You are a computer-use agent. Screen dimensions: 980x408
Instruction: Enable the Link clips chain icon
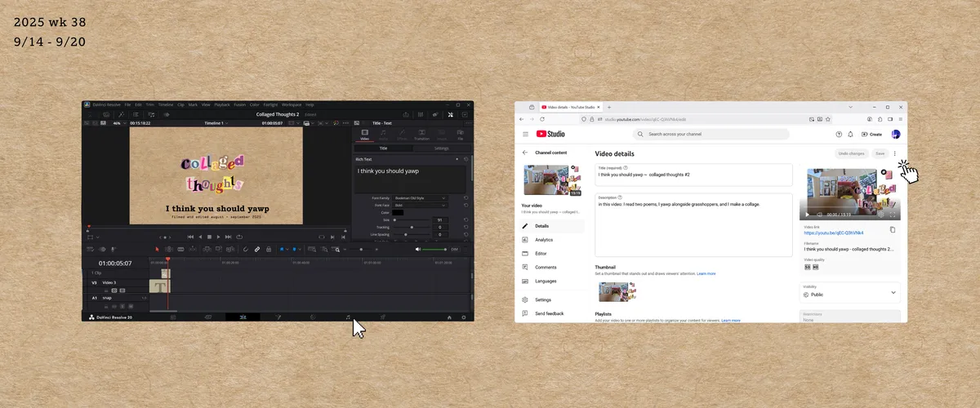click(x=257, y=249)
